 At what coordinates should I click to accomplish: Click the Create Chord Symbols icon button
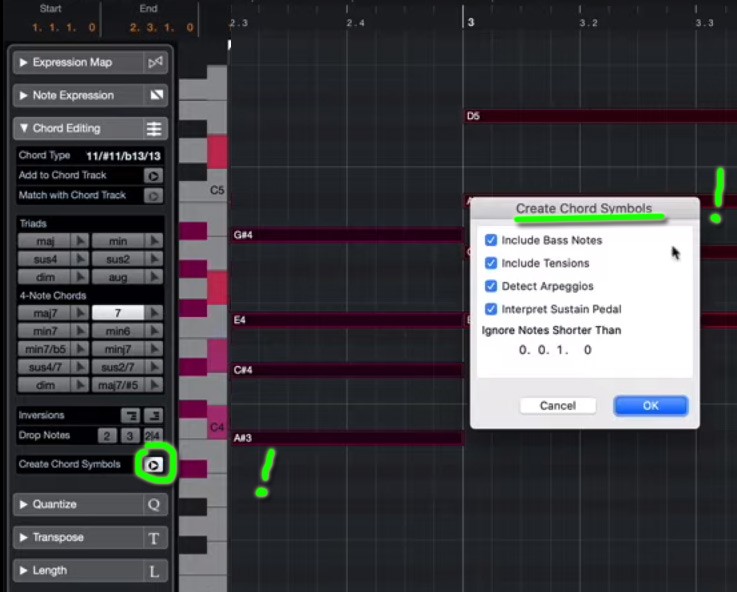pyautogui.click(x=153, y=465)
